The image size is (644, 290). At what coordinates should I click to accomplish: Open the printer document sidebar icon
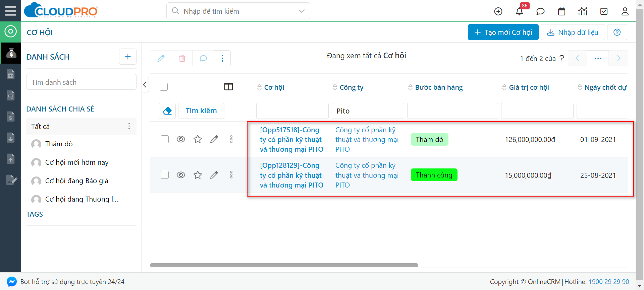click(x=10, y=95)
